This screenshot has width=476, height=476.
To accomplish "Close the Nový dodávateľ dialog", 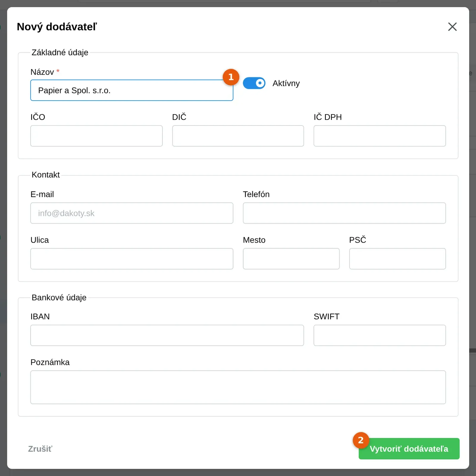I will tap(452, 27).
